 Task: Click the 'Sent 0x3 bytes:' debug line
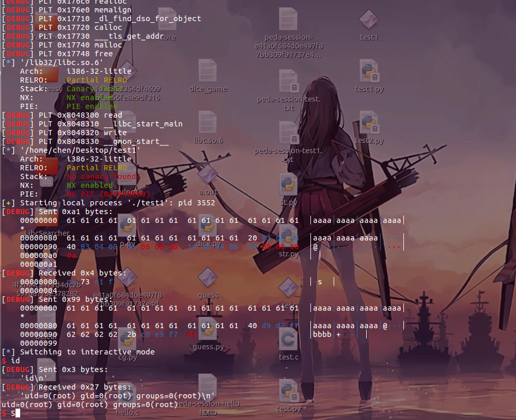(x=55, y=369)
